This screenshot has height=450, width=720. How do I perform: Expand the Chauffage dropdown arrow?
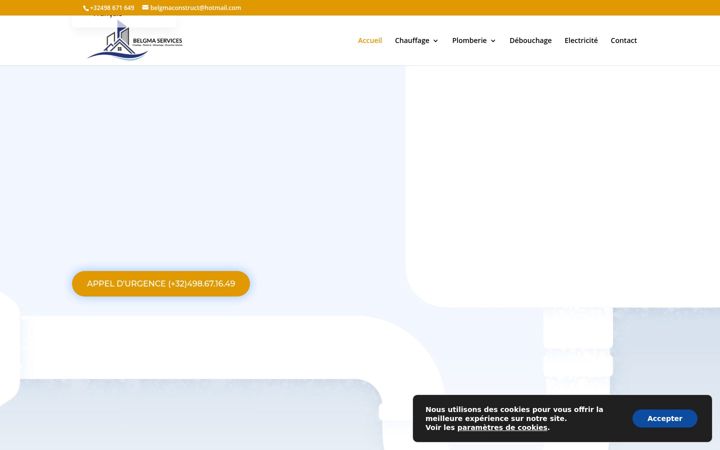[435, 41]
